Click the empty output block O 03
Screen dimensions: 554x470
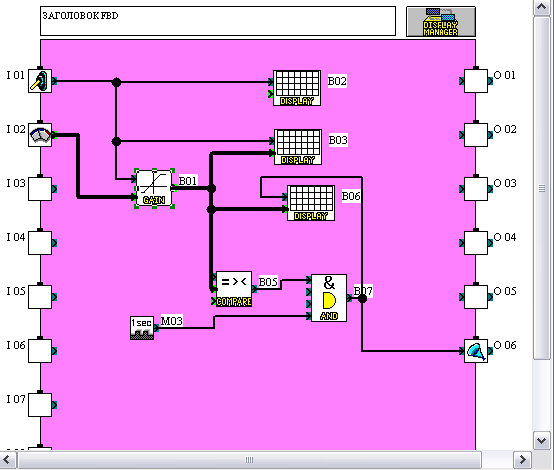coord(476,189)
